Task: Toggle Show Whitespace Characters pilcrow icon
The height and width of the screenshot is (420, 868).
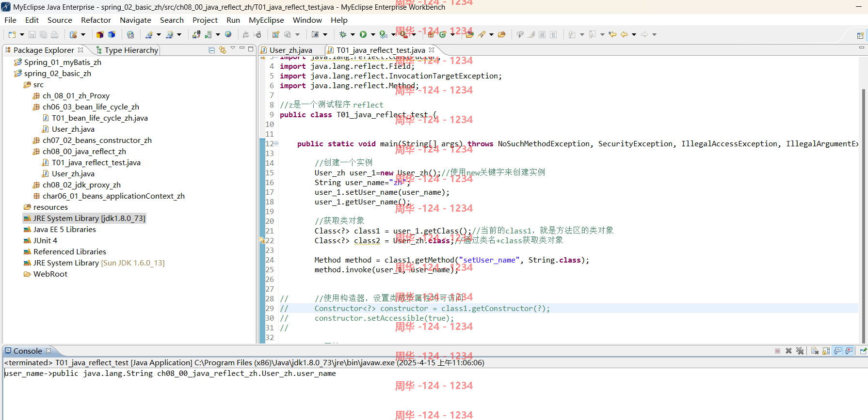Action: pos(553,34)
